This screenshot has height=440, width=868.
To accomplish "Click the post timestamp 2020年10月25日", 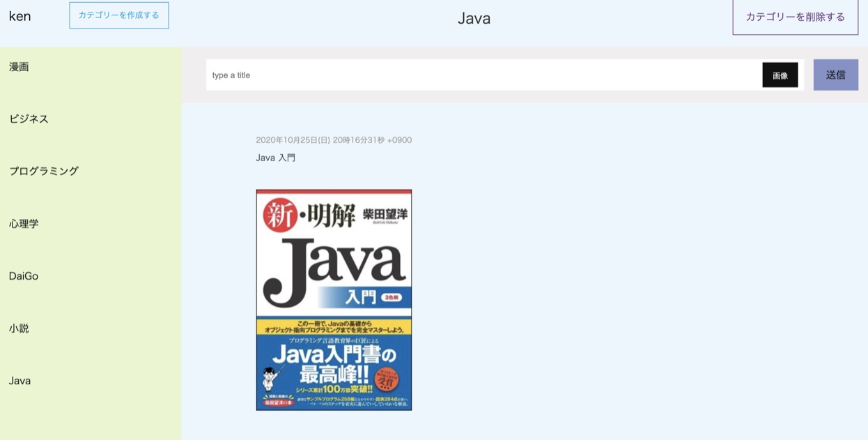I will click(x=334, y=140).
